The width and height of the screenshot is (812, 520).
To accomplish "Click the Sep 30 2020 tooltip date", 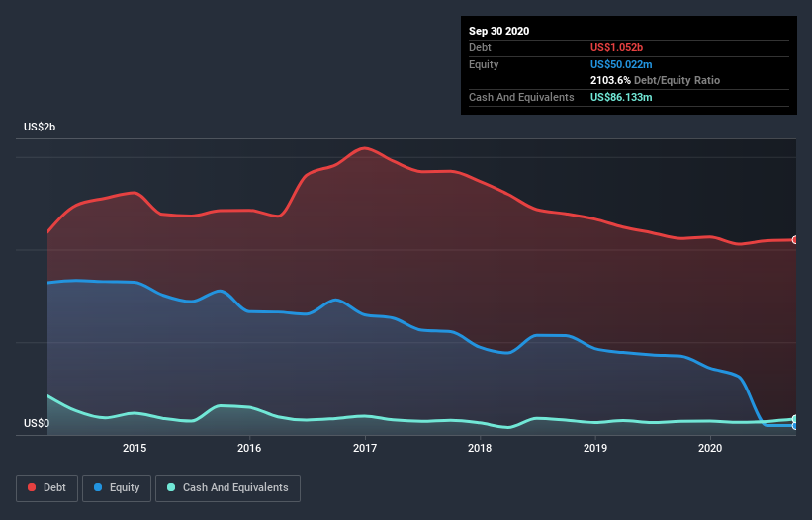I will pos(499,31).
